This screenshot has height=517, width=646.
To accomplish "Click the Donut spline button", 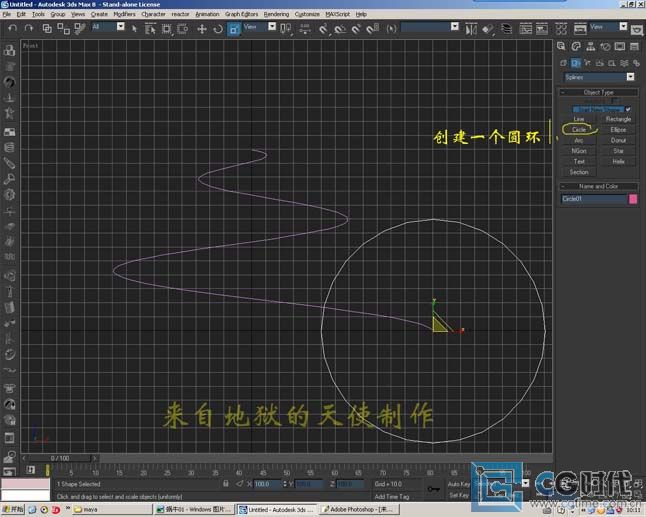I will (x=618, y=140).
